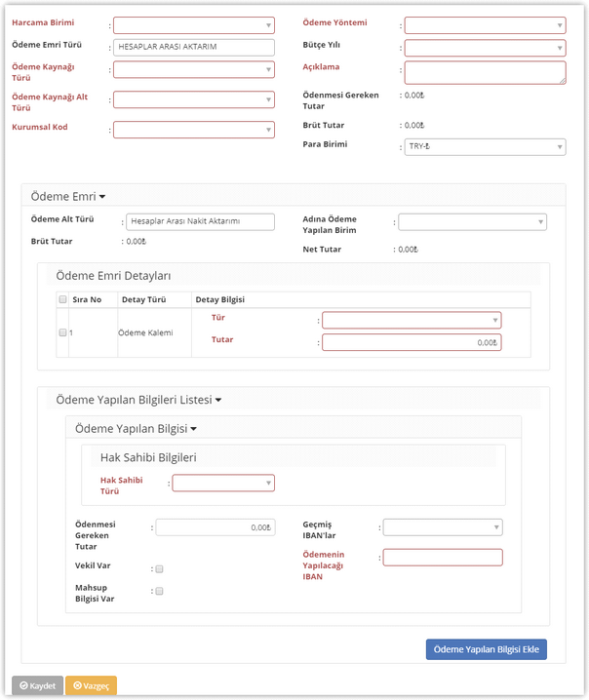Open the Harcama Birimi dropdown

pyautogui.click(x=194, y=25)
